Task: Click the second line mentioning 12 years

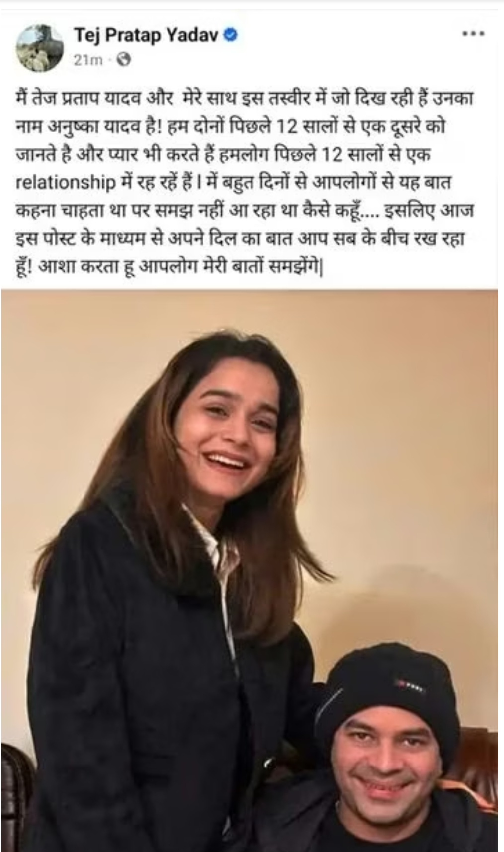Action: click(230, 127)
